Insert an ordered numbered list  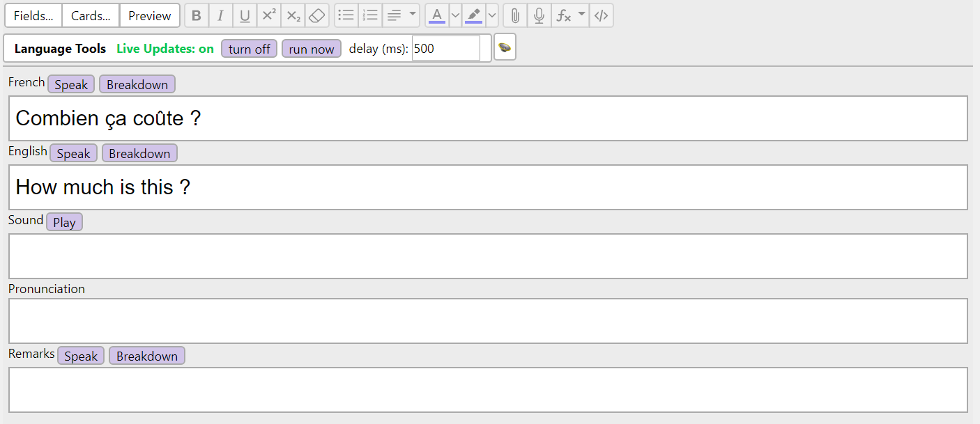coord(370,15)
